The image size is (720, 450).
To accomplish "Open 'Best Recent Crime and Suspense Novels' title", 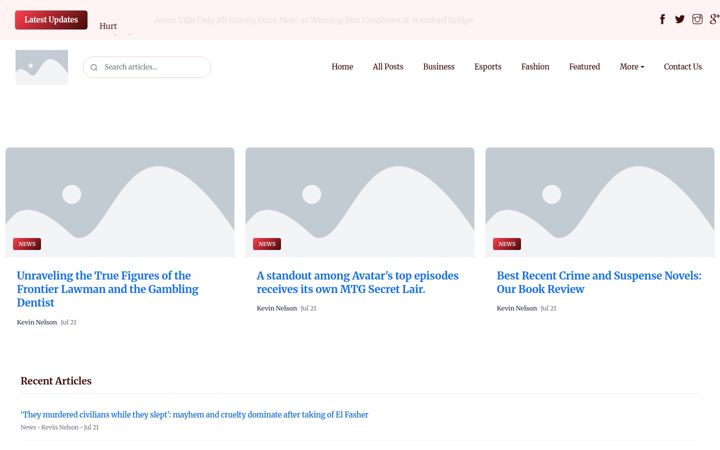I will [599, 282].
